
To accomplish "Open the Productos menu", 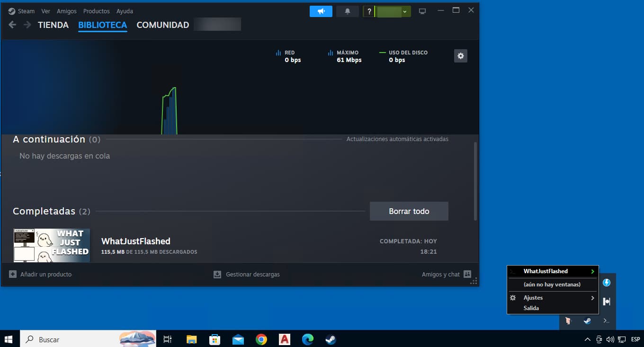I will pos(96,11).
